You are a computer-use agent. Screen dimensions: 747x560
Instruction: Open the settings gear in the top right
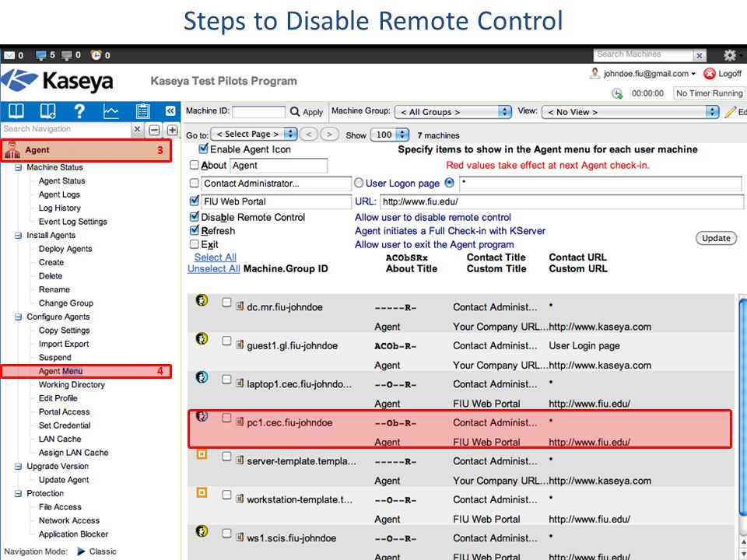pyautogui.click(x=729, y=55)
